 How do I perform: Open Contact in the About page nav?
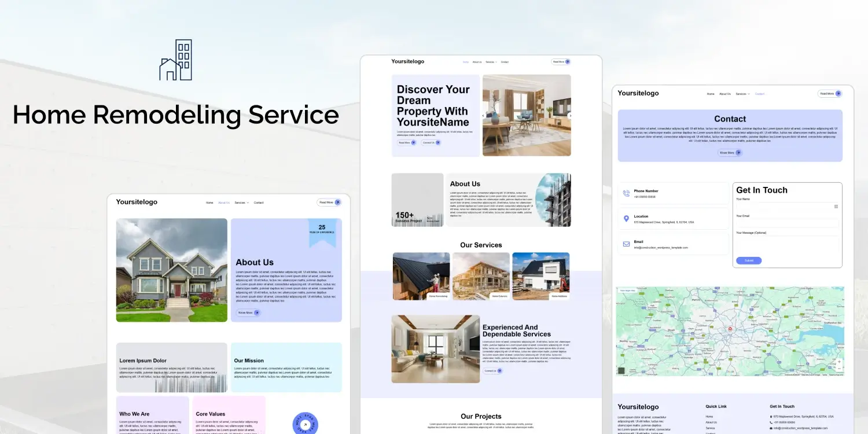point(259,203)
